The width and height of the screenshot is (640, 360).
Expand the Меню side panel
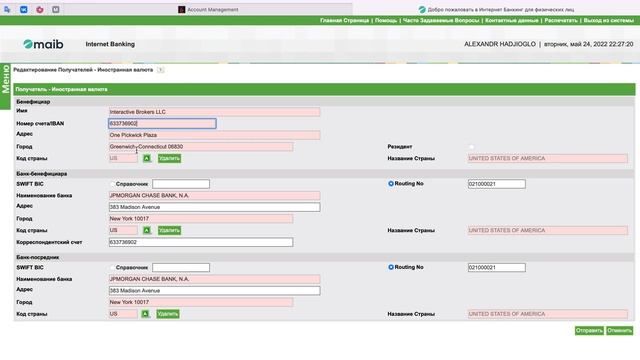point(5,86)
